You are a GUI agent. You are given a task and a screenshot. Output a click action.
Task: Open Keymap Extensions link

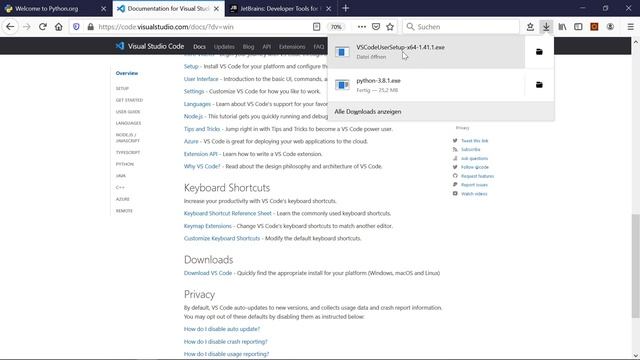(x=207, y=226)
